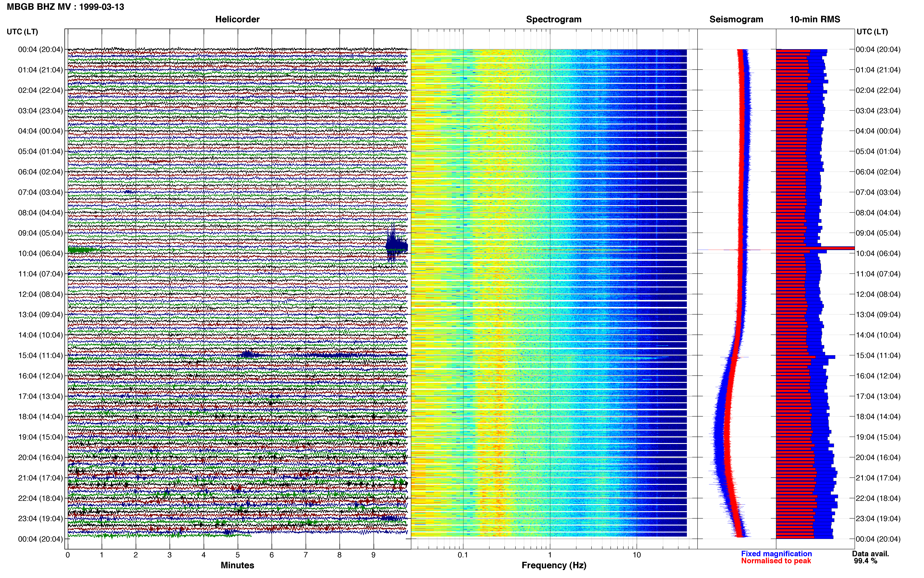Select left time label '19:04 (15:04)'
The height and width of the screenshot is (578, 924).
[41, 437]
